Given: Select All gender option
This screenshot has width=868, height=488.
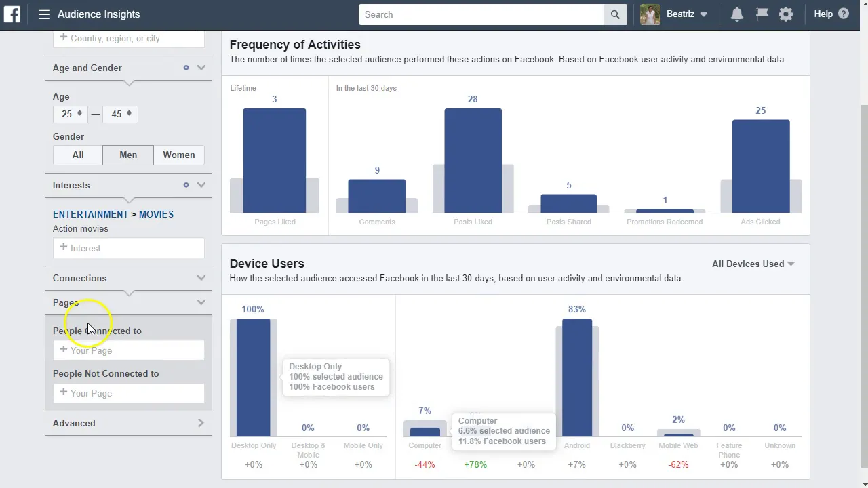Looking at the screenshot, I should click(78, 155).
